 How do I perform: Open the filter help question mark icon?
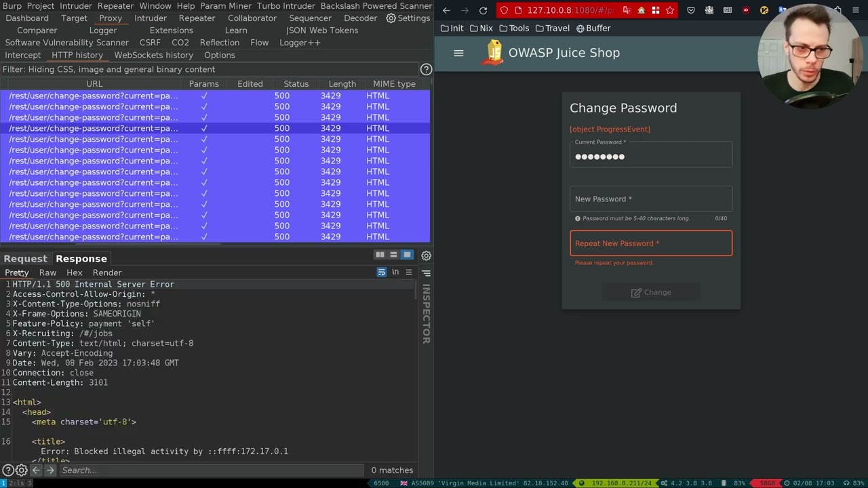[426, 69]
